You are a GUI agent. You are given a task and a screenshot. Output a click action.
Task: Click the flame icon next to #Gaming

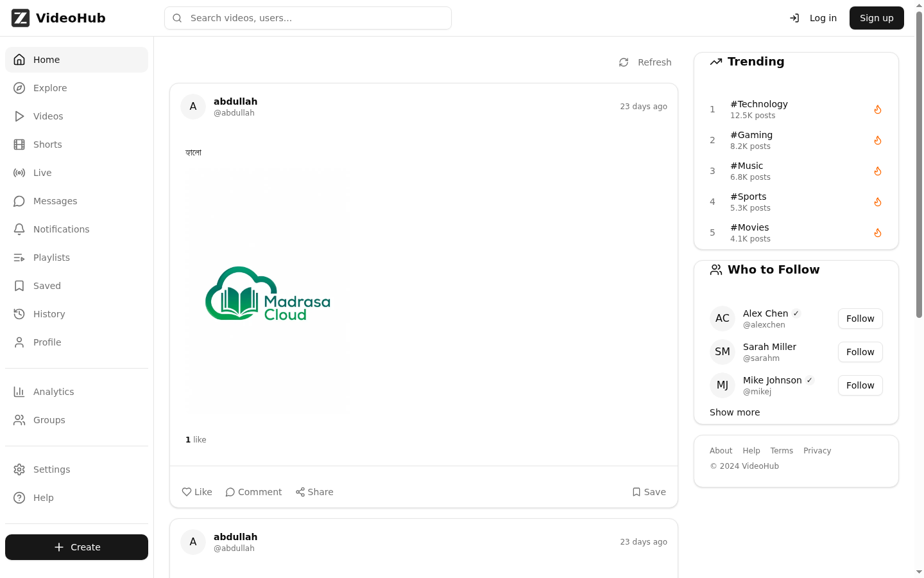[x=878, y=140]
